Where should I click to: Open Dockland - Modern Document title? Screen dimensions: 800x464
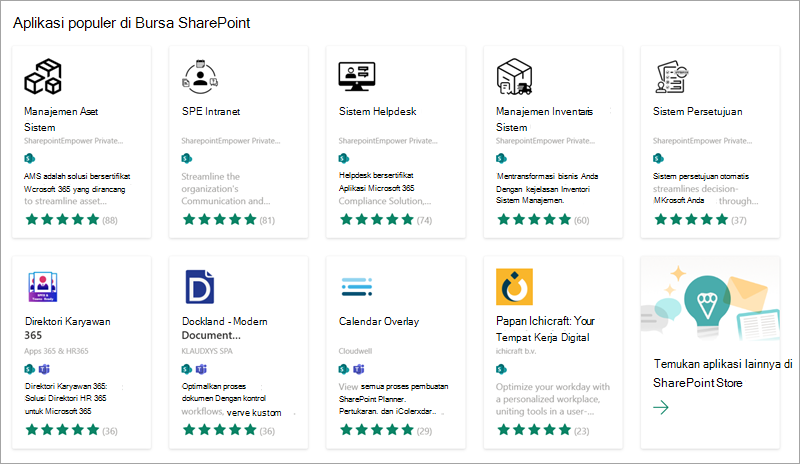224,328
